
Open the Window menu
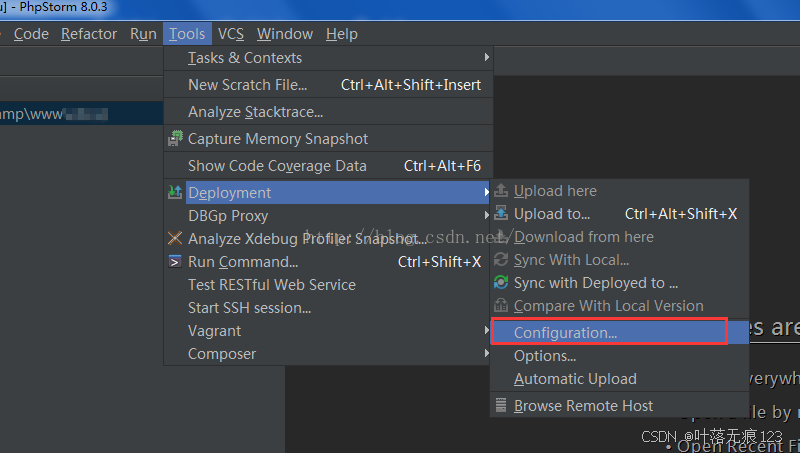pyautogui.click(x=285, y=34)
